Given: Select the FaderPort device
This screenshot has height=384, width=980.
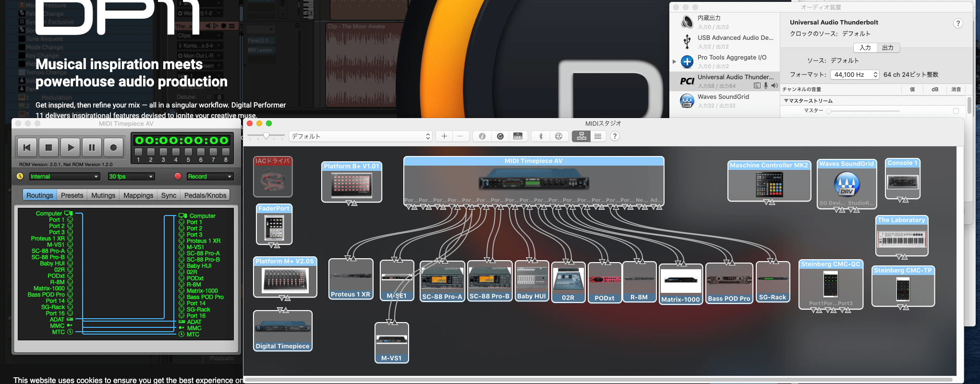Looking at the screenshot, I should (x=274, y=224).
